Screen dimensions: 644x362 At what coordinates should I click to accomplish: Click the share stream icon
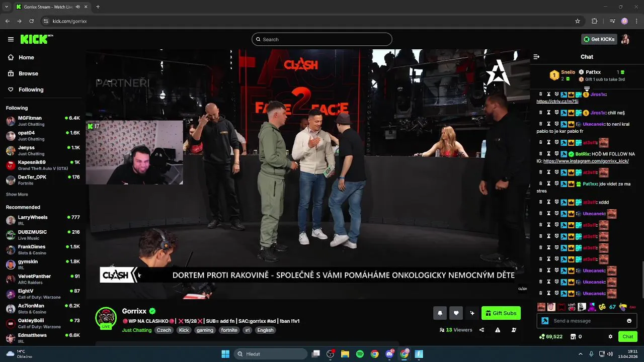[x=481, y=330]
